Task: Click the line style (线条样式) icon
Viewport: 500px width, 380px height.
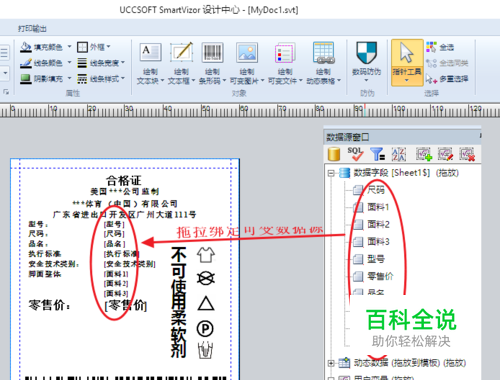Action: point(82,79)
